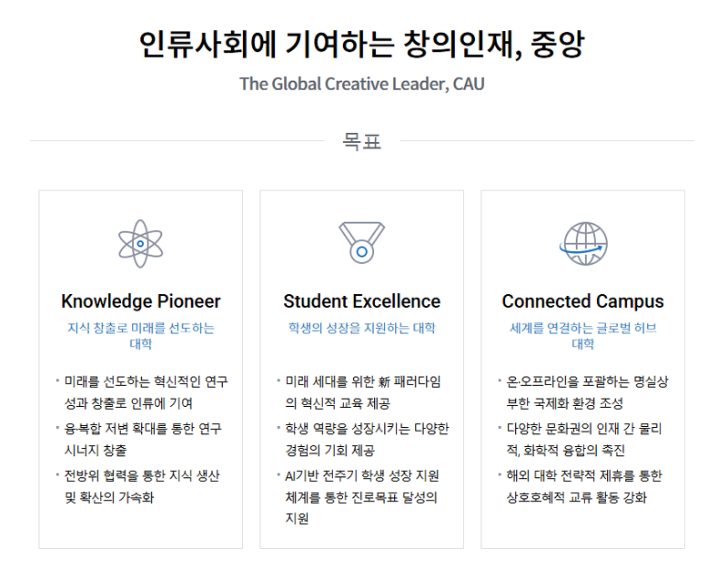Click the subtitle The Global Creative Leader, CAU
Screen dimensions: 728x569
pyautogui.click(x=361, y=84)
